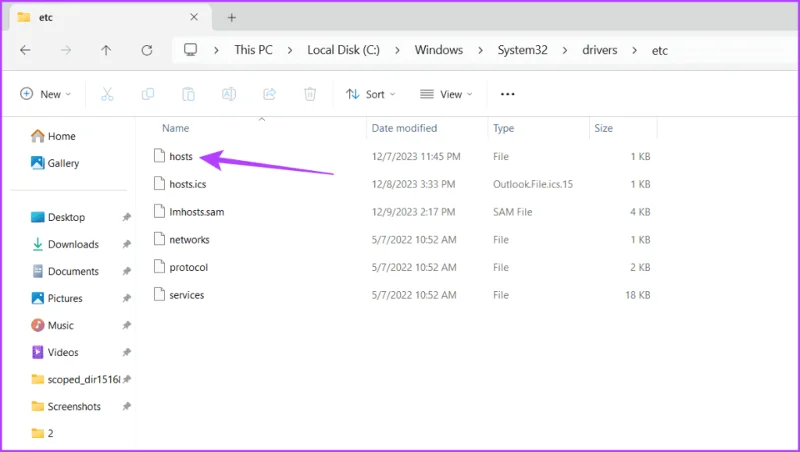Click the Copy icon in toolbar
Viewport: 800px width, 452px height.
pos(148,94)
